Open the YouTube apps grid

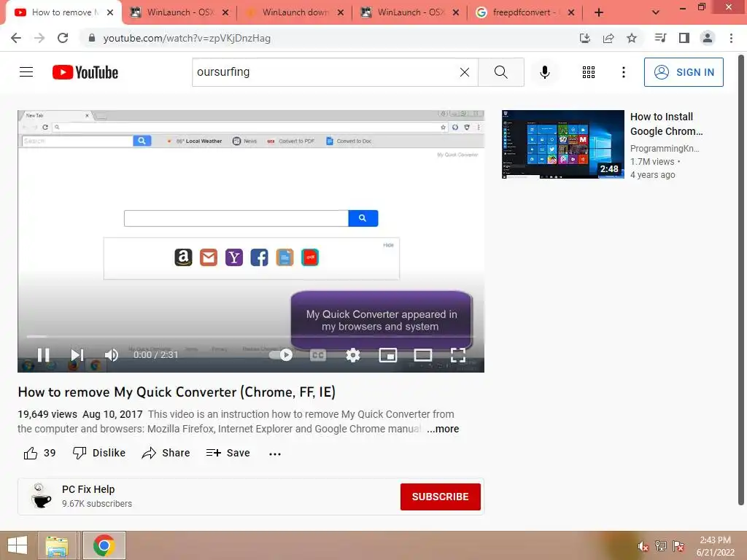click(589, 72)
